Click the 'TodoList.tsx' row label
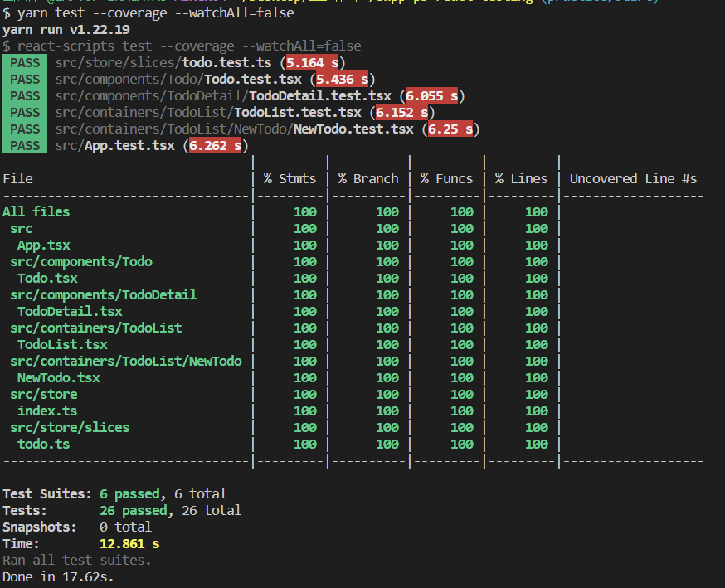The image size is (725, 588). tap(62, 345)
